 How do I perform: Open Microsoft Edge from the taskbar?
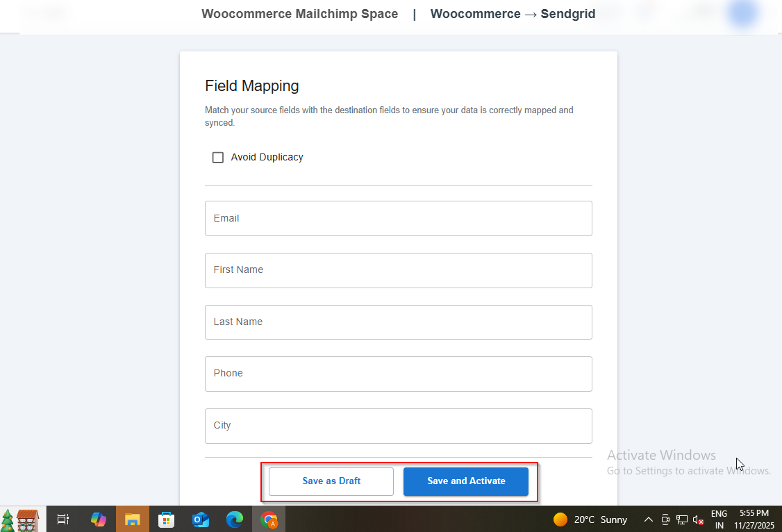pos(235,519)
